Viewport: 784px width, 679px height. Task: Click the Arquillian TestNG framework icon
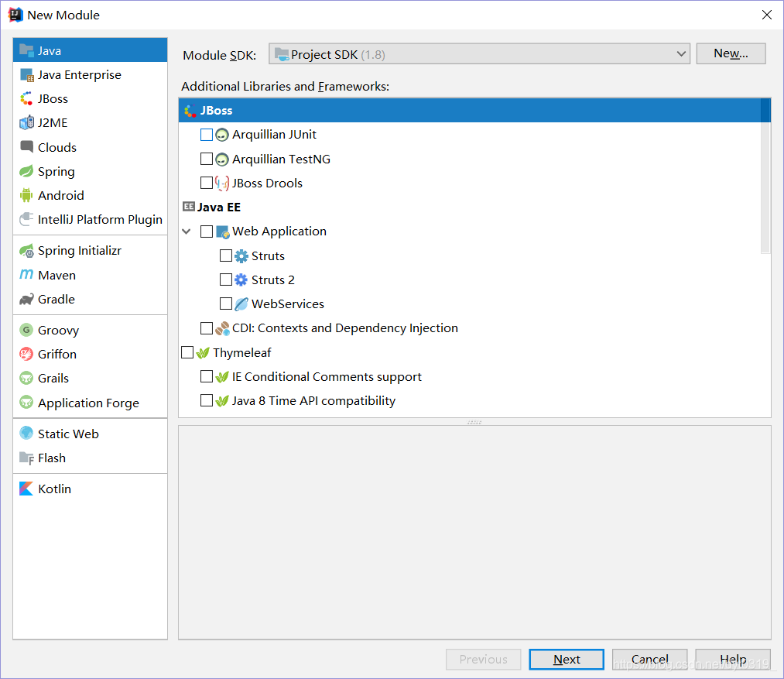[222, 159]
